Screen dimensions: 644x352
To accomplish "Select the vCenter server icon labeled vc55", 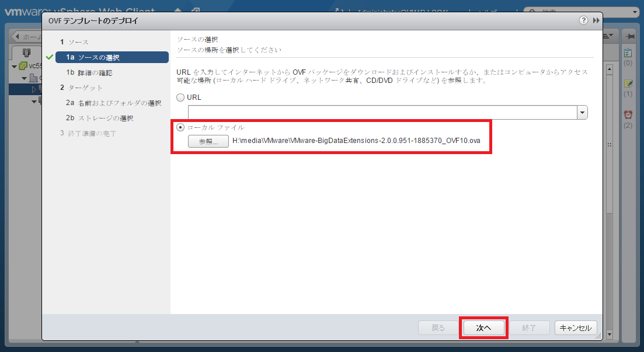I will pos(23,66).
